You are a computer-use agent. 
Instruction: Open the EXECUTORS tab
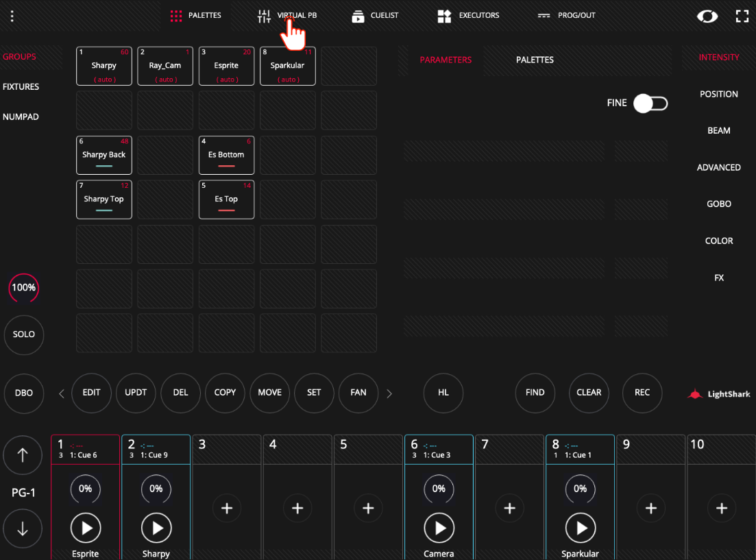[x=468, y=16]
